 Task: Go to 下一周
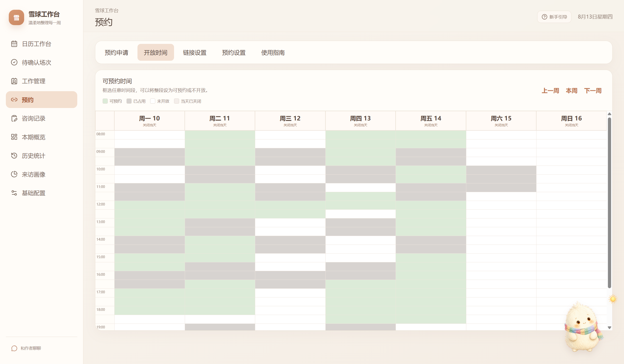pyautogui.click(x=593, y=91)
